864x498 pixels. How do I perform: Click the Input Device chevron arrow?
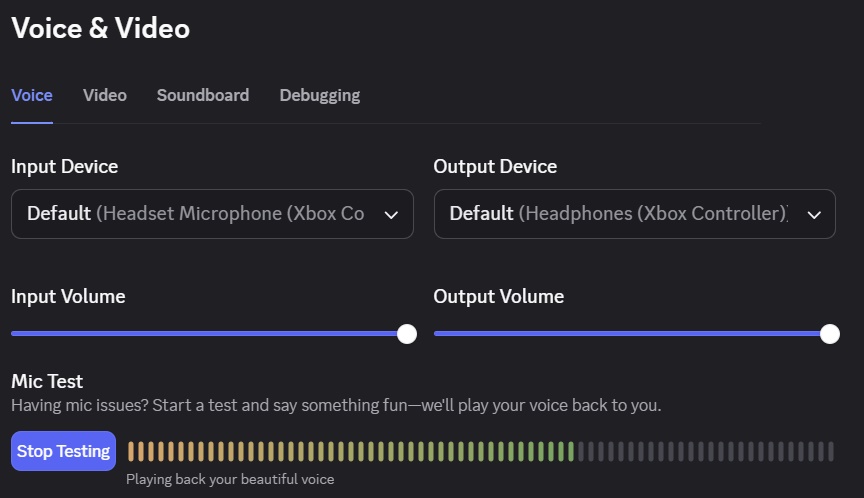click(392, 214)
